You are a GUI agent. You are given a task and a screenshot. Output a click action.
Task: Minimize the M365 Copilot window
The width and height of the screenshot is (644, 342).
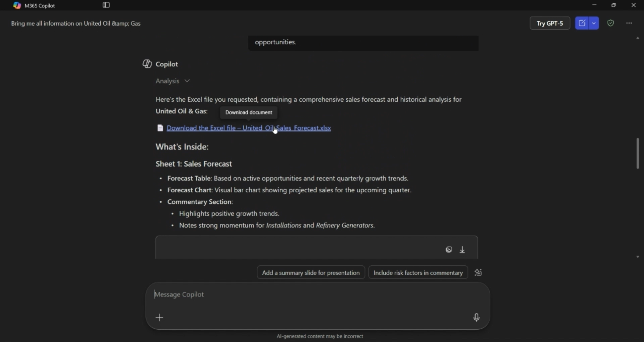tap(594, 5)
